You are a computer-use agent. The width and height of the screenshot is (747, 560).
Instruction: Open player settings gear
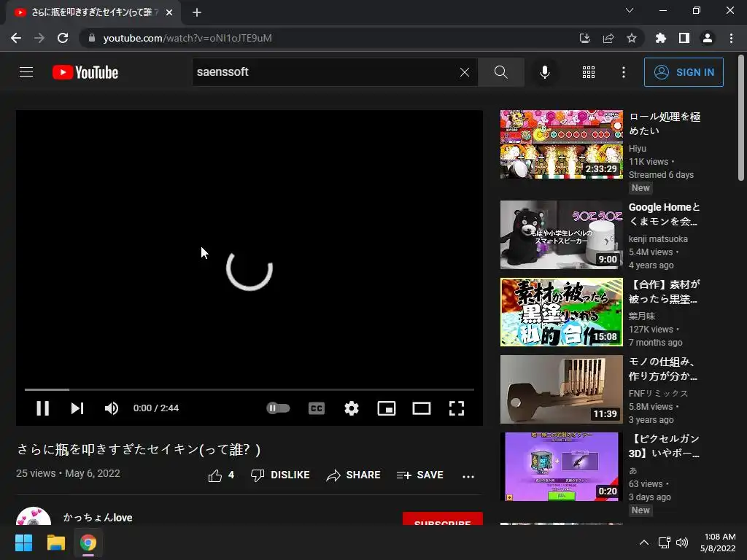352,408
